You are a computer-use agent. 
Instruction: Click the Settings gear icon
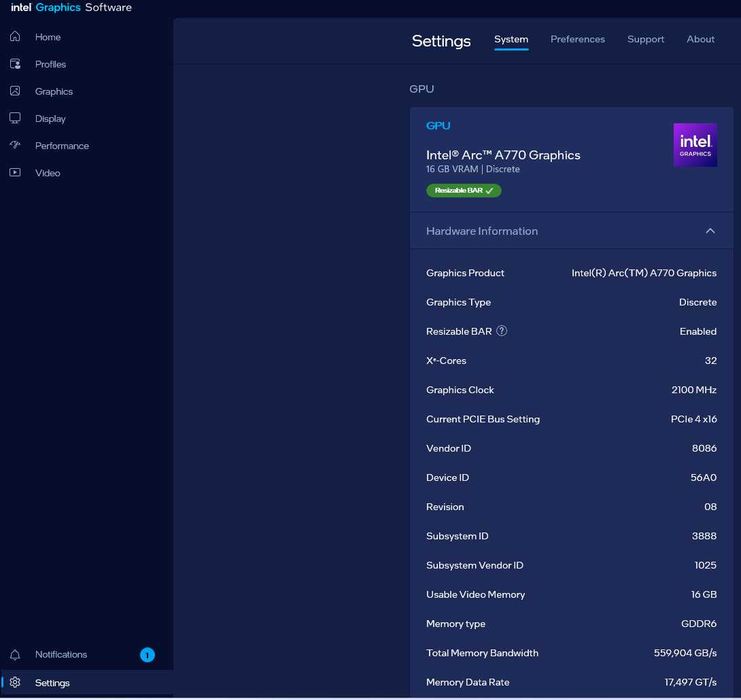coord(15,683)
